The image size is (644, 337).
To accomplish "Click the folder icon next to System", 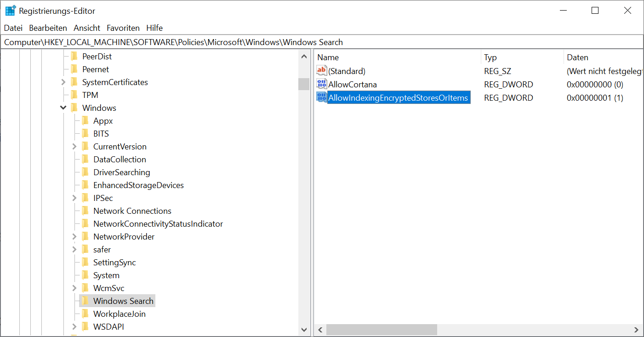I will 85,275.
